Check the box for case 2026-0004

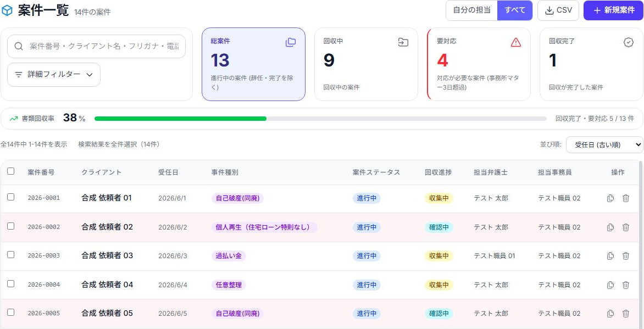(x=10, y=283)
